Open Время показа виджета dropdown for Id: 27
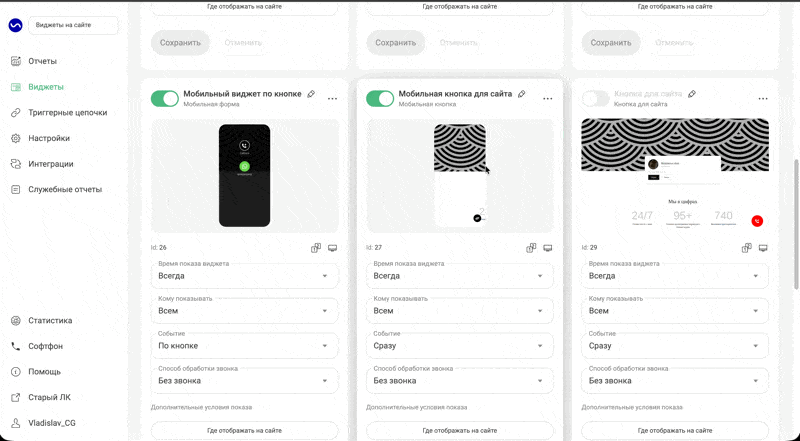Image resolution: width=800 pixels, height=441 pixels. click(460, 276)
